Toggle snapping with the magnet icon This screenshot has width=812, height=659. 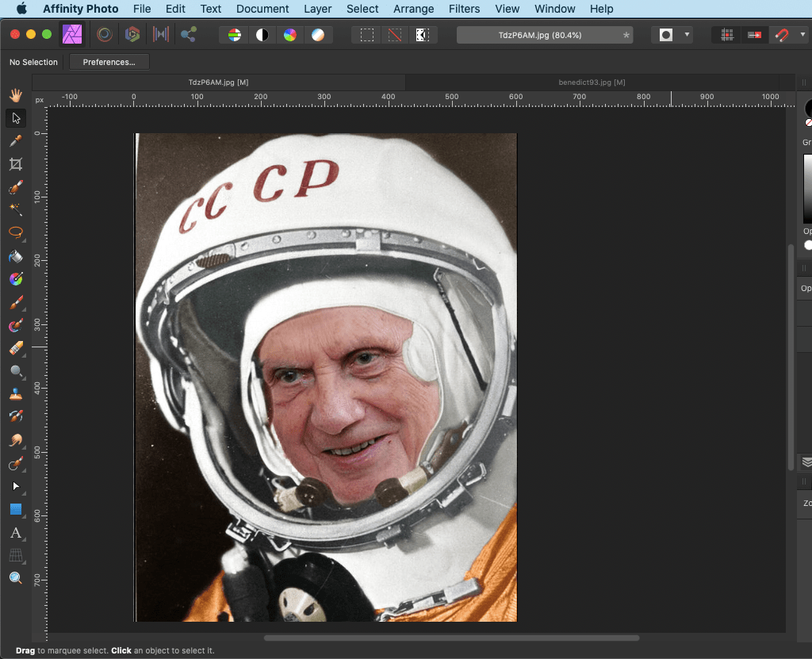click(782, 35)
